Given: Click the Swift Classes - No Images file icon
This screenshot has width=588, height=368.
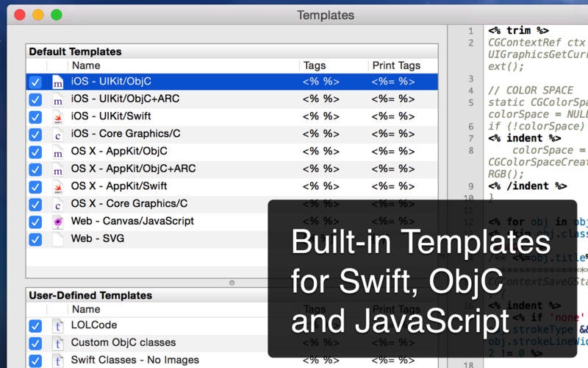Looking at the screenshot, I should coord(58,361).
